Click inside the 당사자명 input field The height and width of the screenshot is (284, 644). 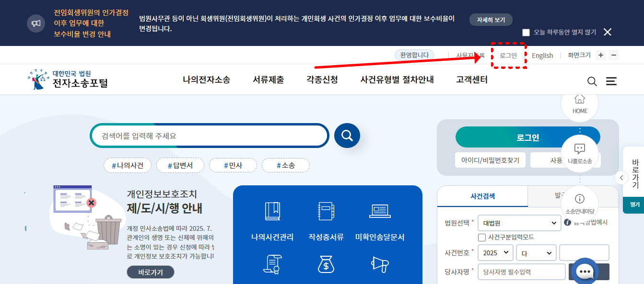coord(521,272)
